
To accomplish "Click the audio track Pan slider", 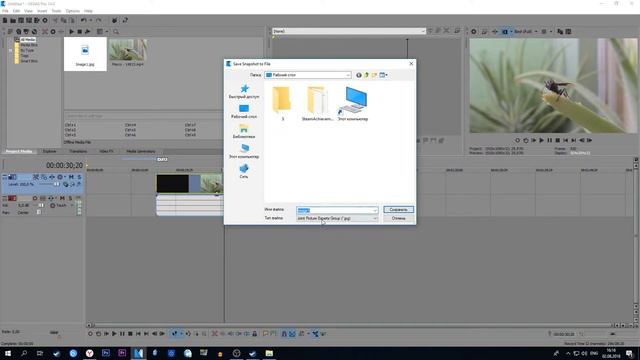I will coord(38,212).
